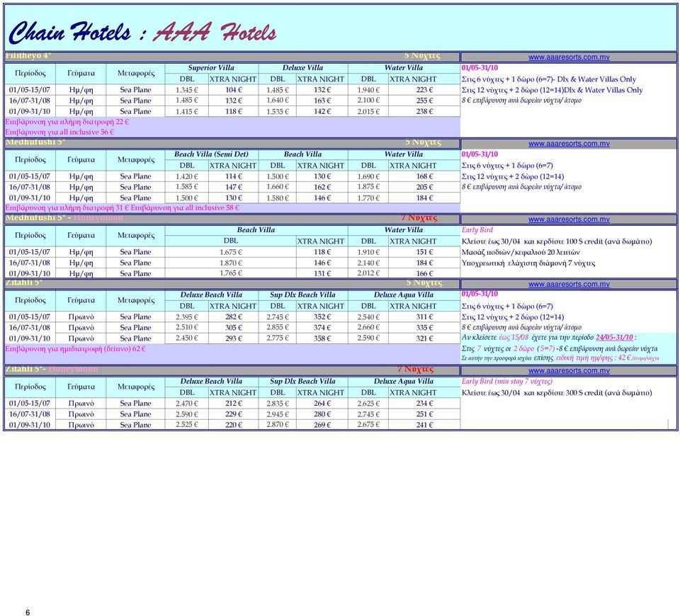Screen dimensions: 680x616
Task: Click the '7 Νύχτες' label in Zitahli Honeymoon
Action: [x=416, y=369]
